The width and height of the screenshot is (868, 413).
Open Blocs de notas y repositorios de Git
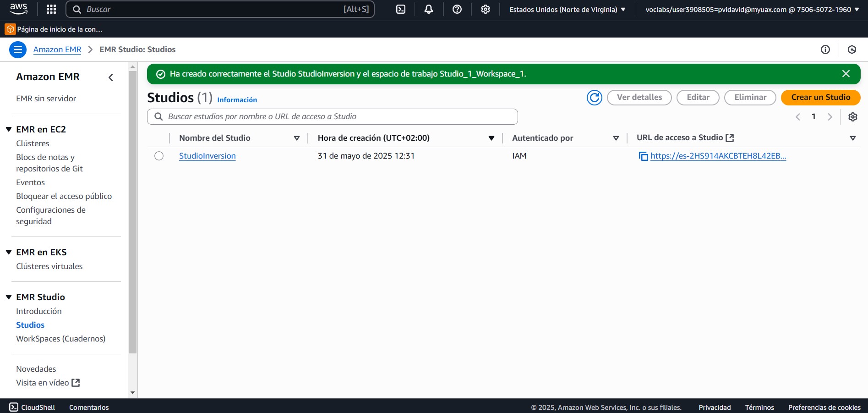(49, 163)
